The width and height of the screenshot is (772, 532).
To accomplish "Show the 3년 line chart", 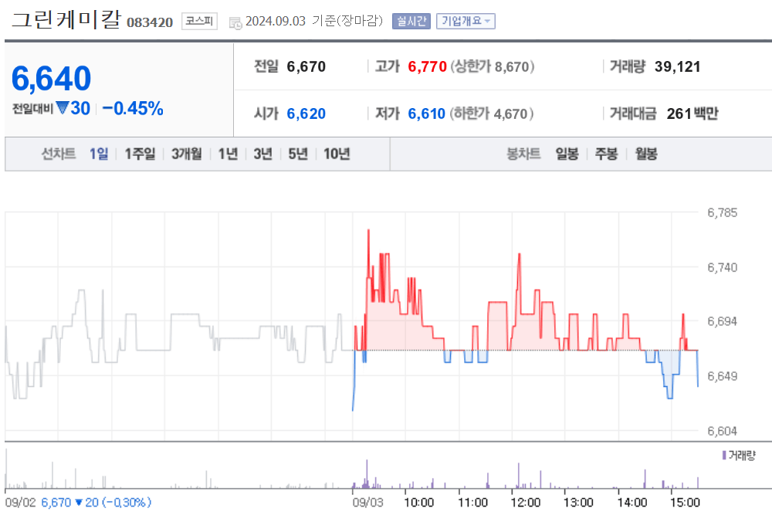I will [263, 154].
